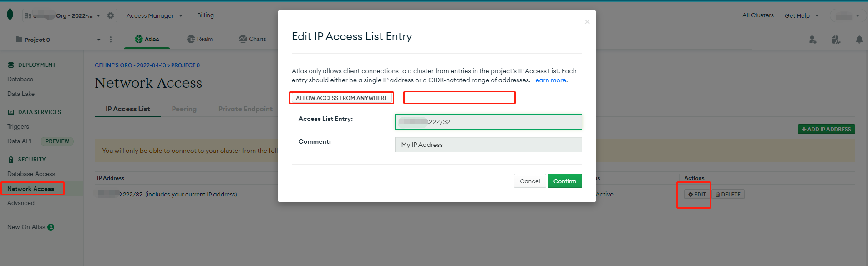Open Database in the sidebar
Viewport: 868px width, 266px height.
(20, 79)
